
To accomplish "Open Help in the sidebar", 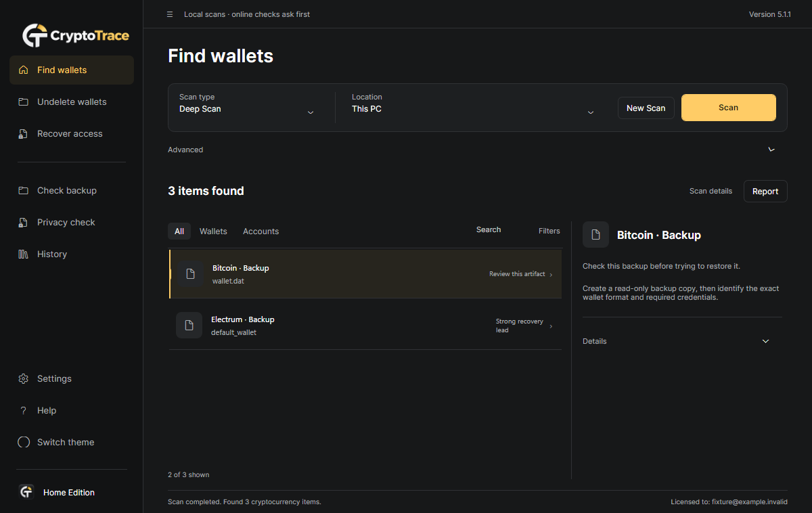I will tap(72, 410).
